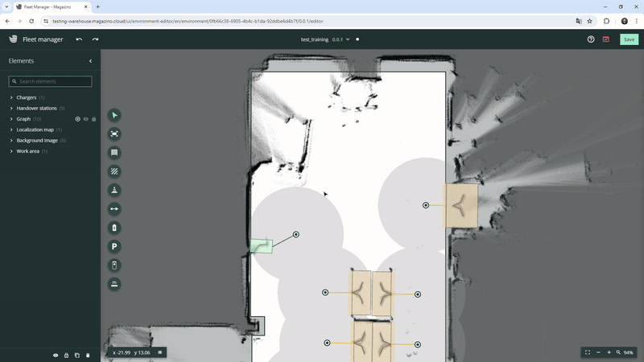The height and width of the screenshot is (362, 644).
Task: Click the Search elements field
Action: pos(50,81)
